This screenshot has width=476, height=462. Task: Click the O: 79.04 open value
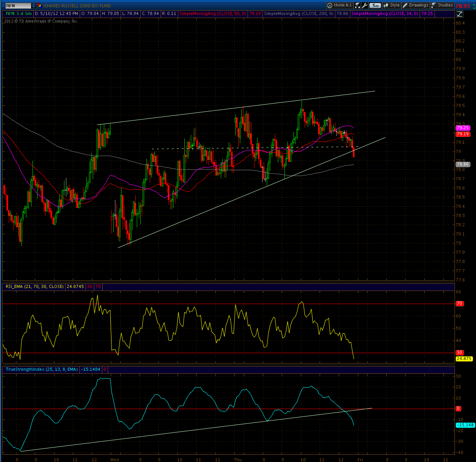90,13
